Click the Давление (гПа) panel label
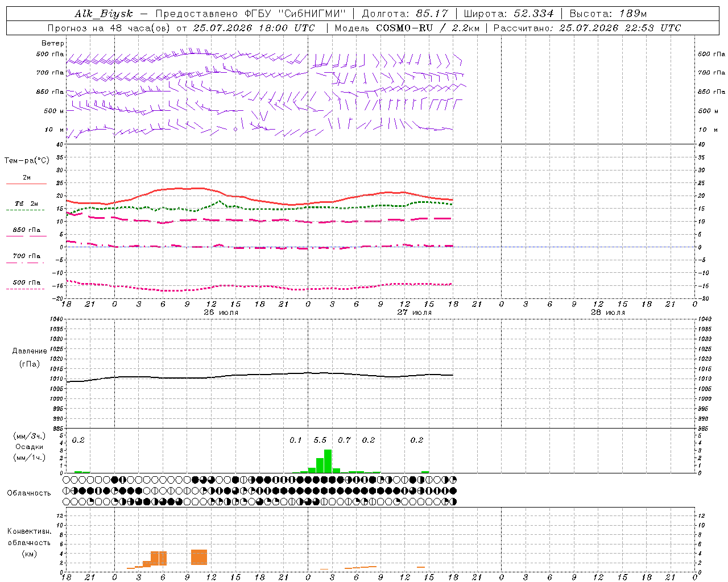This screenshot has width=728, height=582. [30, 357]
